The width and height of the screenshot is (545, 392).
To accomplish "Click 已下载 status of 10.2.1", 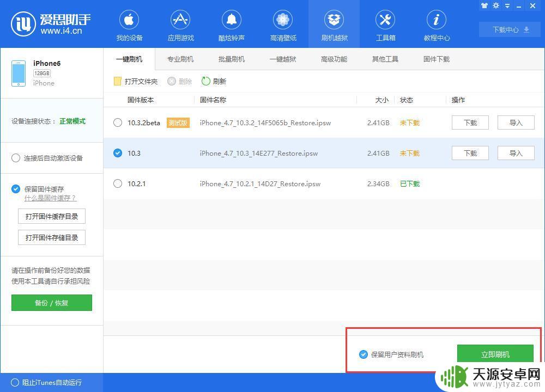I will (410, 183).
